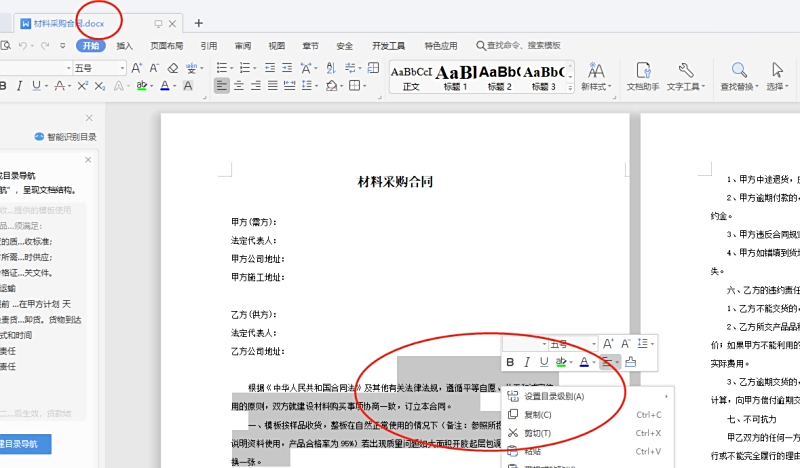Click ribbon font color A button

pyautogui.click(x=164, y=86)
